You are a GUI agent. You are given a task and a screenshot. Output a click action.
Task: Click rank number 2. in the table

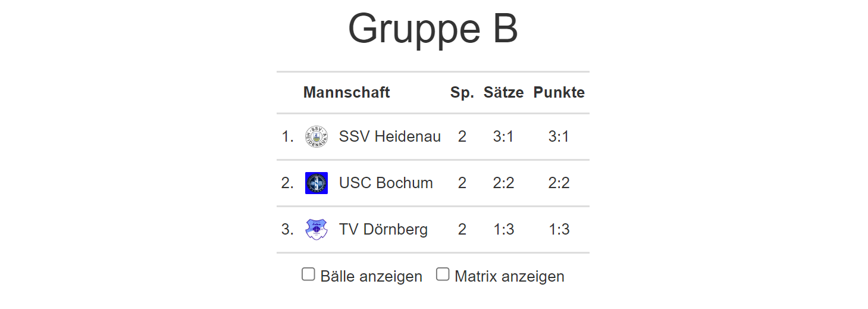tap(288, 183)
